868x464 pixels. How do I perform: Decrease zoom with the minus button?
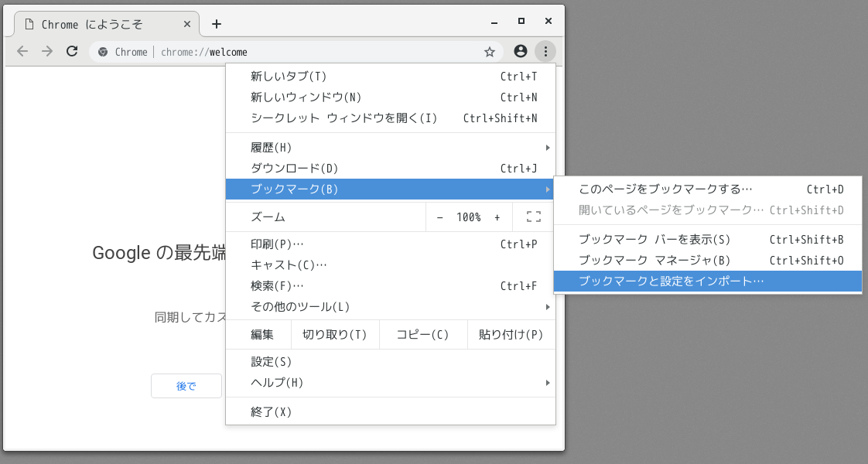tap(439, 217)
